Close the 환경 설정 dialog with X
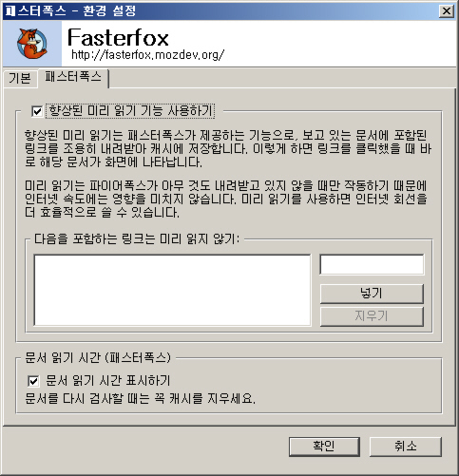459x476 pixels. tap(447, 11)
